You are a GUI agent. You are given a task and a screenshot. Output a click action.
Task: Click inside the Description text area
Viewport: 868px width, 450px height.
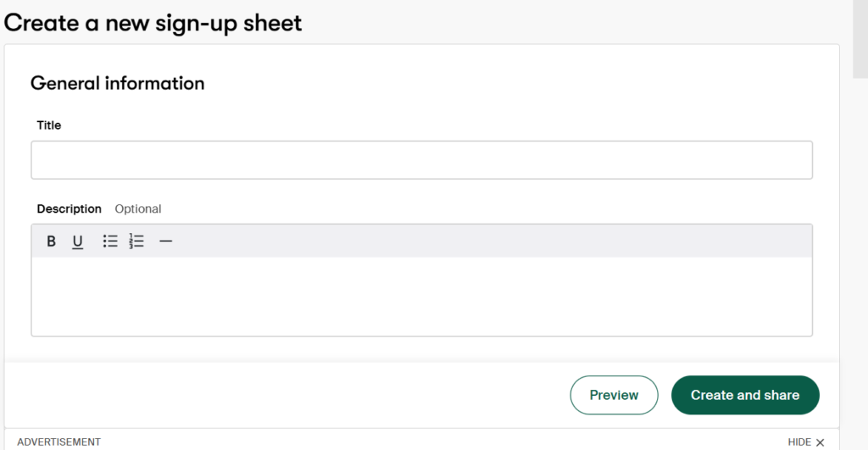[x=421, y=296]
